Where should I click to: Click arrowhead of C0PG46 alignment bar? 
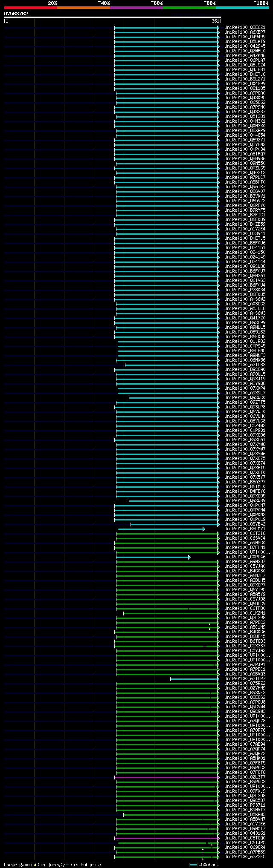tap(189, 557)
